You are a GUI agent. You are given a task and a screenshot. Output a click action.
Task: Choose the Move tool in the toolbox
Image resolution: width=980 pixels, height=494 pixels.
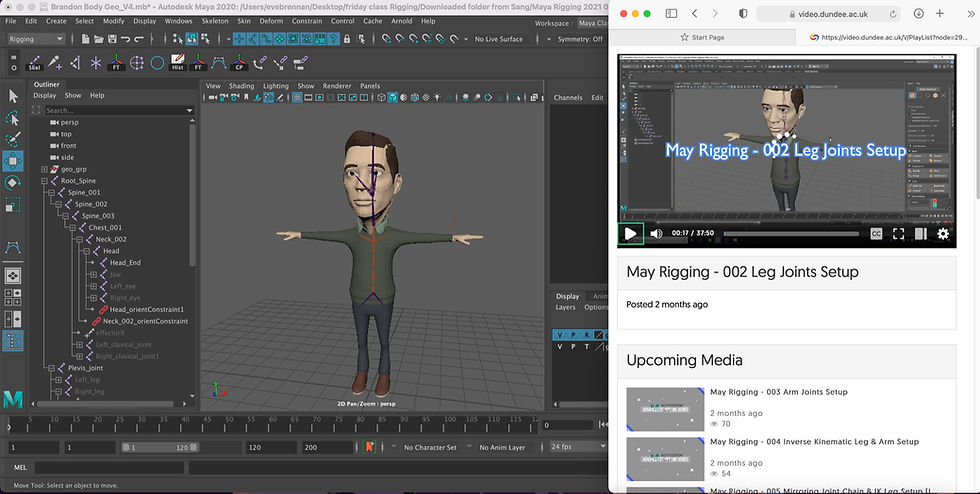[x=13, y=161]
